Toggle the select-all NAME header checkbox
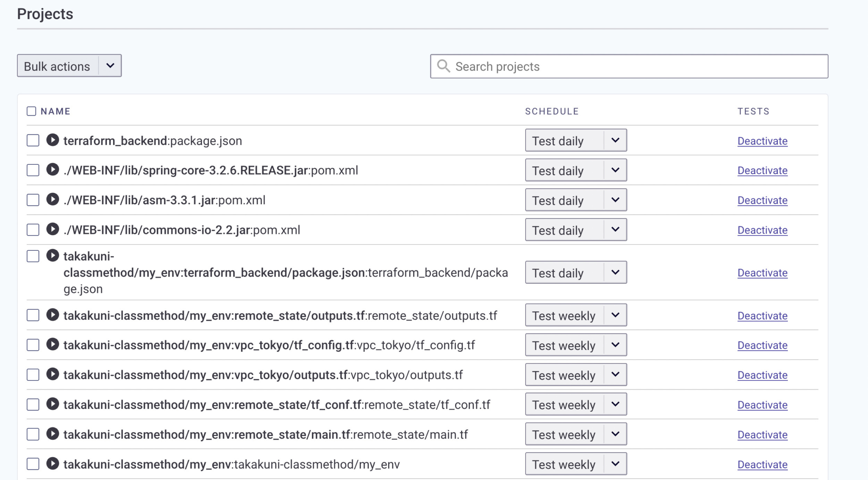This screenshot has width=868, height=480. [31, 111]
